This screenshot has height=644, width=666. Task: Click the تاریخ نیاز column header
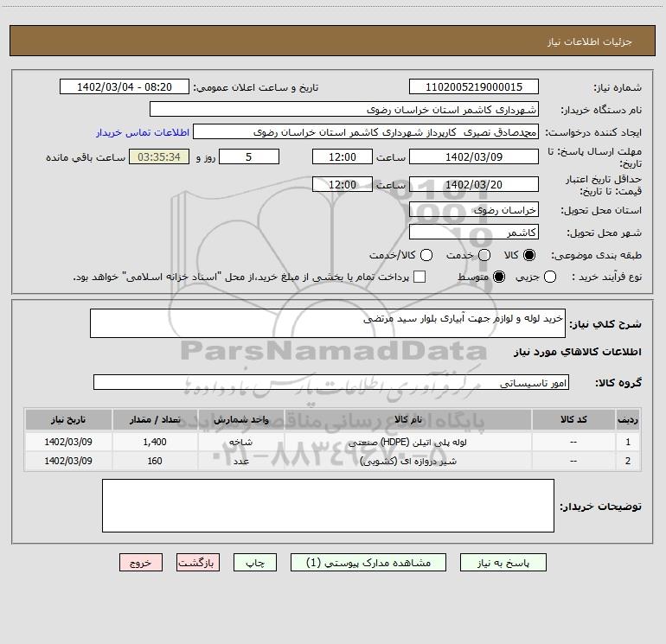tap(68, 419)
